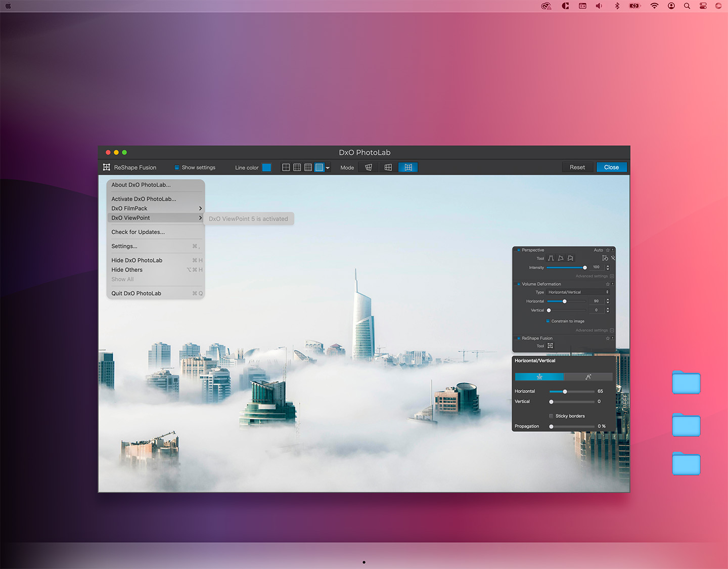Open the Volume Deformation Type dropdown
Image resolution: width=728 pixels, height=569 pixels.
coord(578,292)
